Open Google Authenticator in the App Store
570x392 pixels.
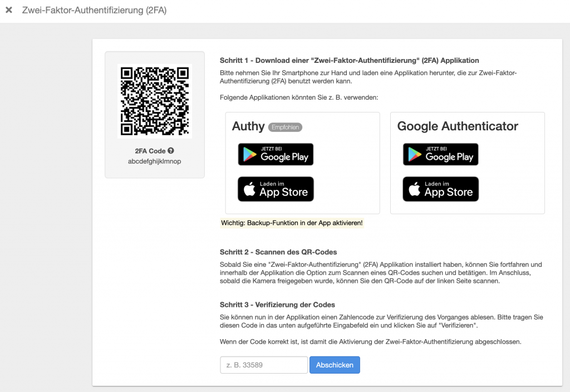pos(441,189)
